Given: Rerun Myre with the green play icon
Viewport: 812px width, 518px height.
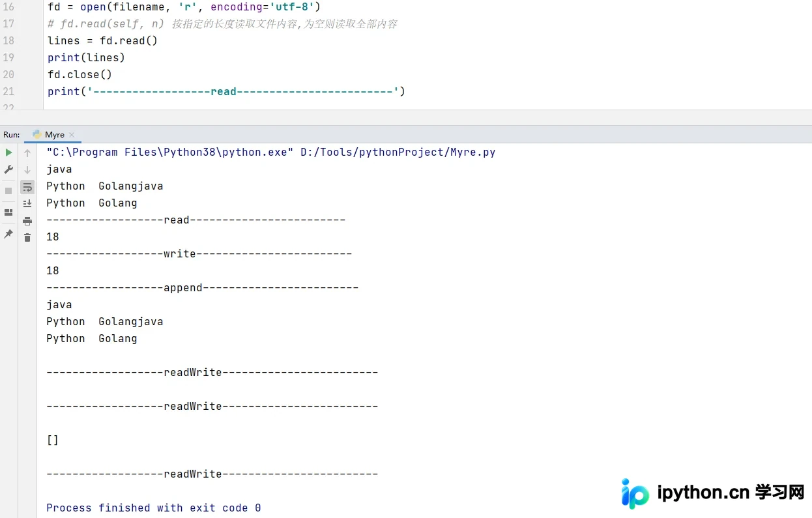Looking at the screenshot, I should coord(8,152).
